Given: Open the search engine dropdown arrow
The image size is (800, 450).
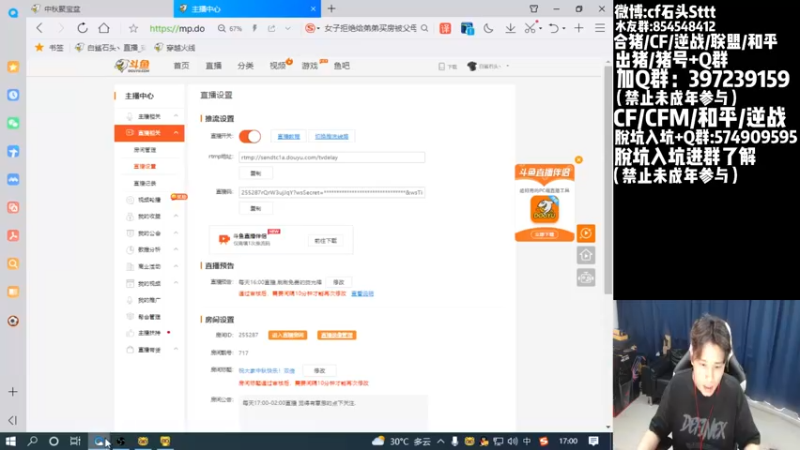Looking at the screenshot, I should (318, 29).
